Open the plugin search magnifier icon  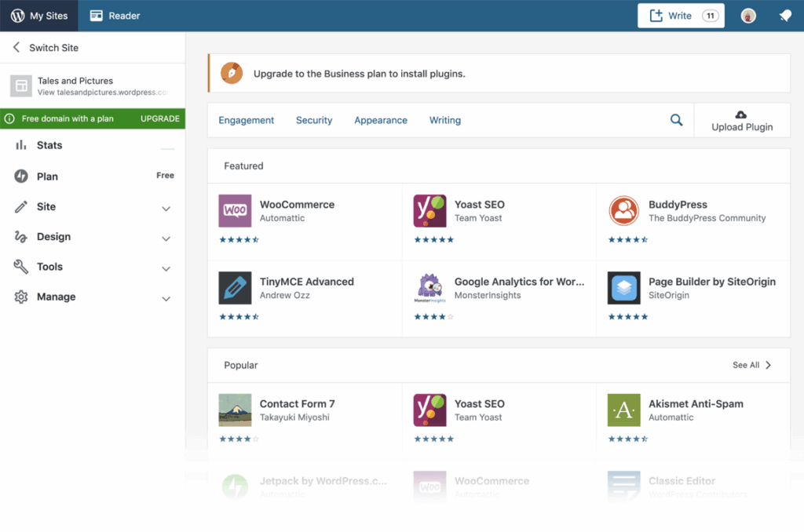[x=676, y=120]
